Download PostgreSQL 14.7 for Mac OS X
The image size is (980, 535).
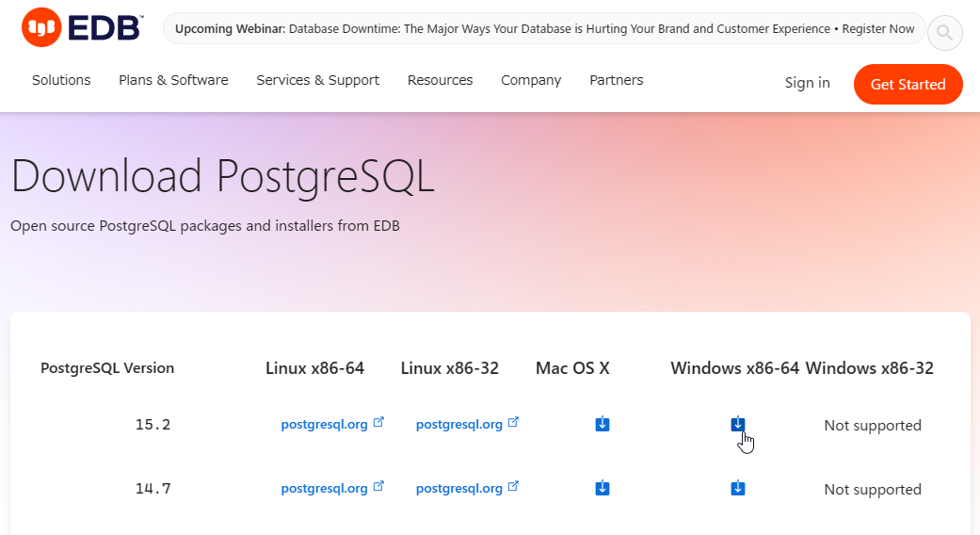point(602,488)
